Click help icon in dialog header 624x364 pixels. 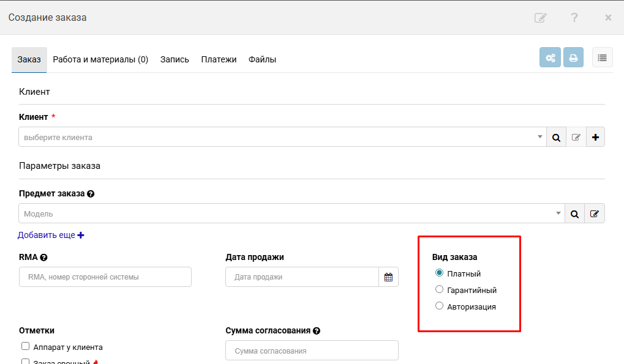(574, 18)
